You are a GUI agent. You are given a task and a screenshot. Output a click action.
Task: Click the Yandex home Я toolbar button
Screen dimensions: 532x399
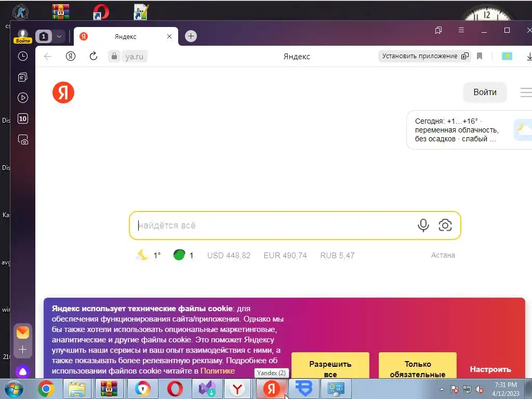[71, 56]
